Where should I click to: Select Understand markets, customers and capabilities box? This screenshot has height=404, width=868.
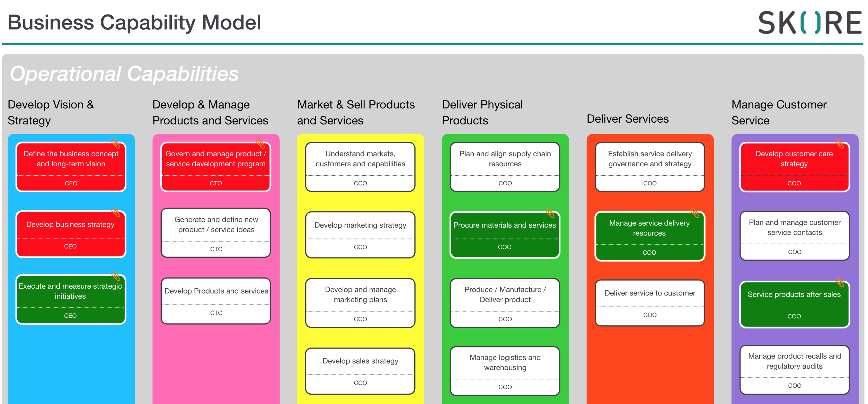click(x=360, y=167)
